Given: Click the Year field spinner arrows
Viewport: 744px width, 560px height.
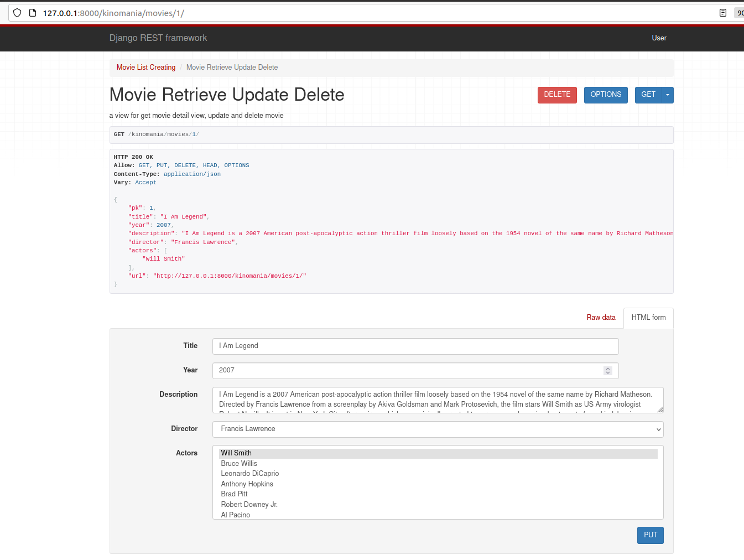Looking at the screenshot, I should point(608,371).
